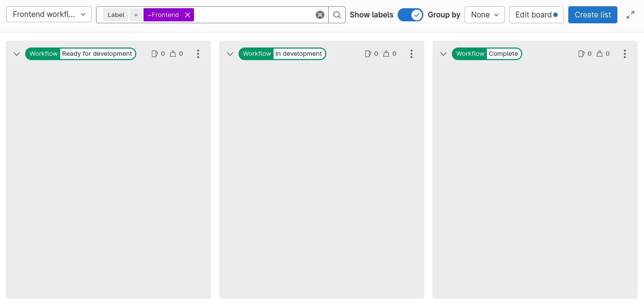
Task: Click the Create list button
Action: [593, 15]
